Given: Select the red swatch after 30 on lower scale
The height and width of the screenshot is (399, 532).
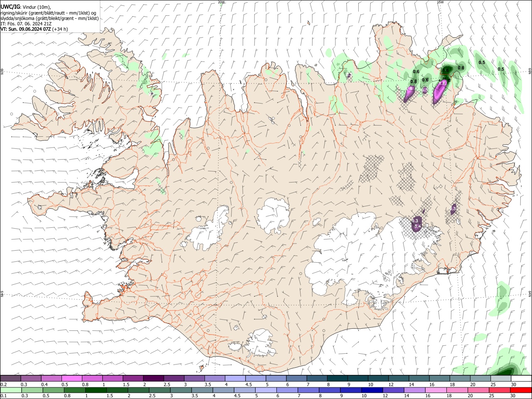Looking at the screenshot, I should (x=521, y=390).
